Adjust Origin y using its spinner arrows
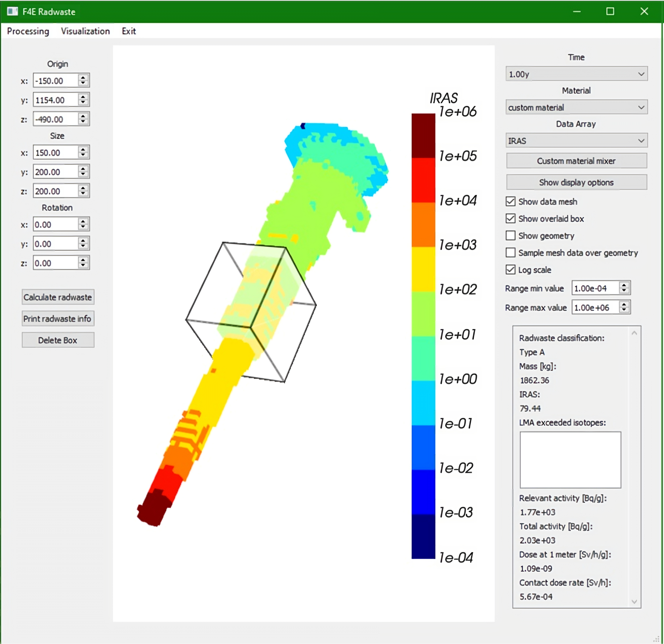 point(83,100)
